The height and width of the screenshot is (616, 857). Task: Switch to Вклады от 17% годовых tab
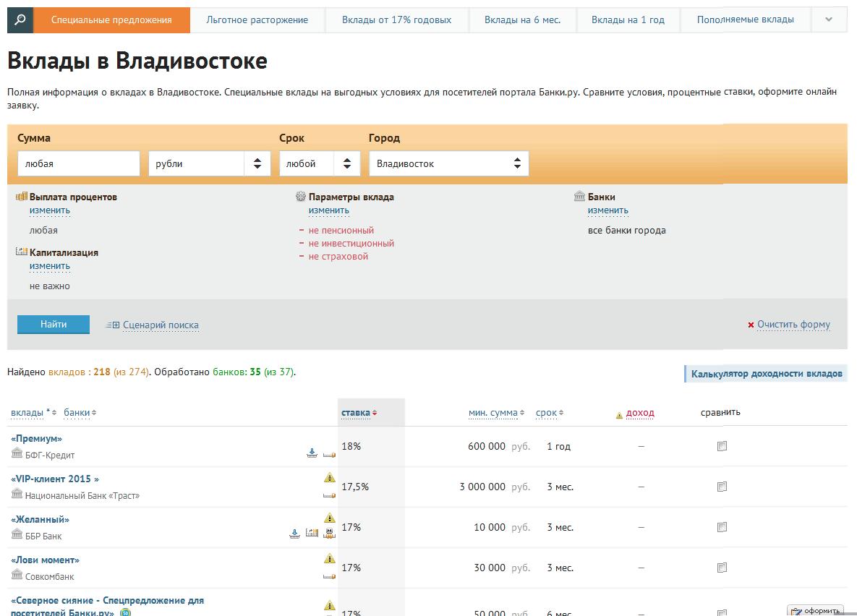tap(397, 20)
